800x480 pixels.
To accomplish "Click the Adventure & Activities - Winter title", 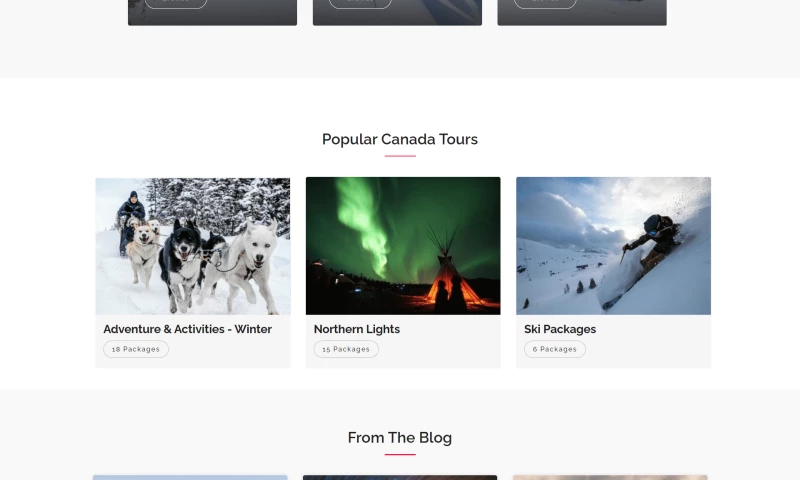I will point(187,329).
